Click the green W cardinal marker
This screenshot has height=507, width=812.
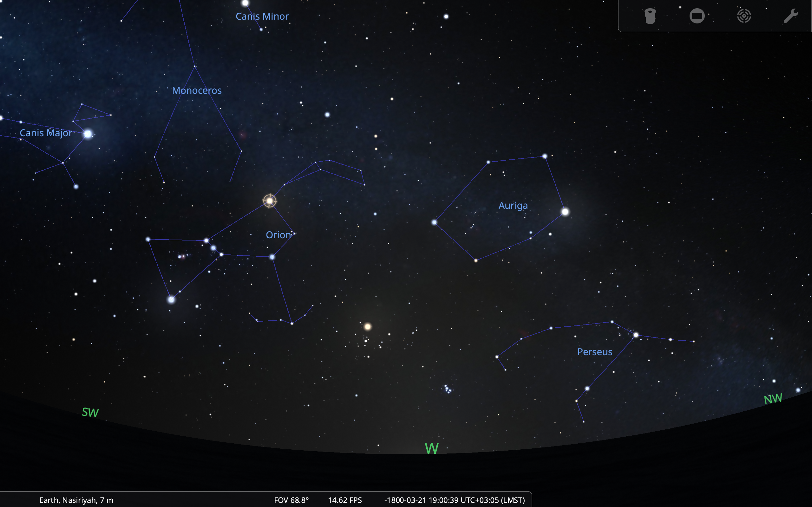(431, 448)
